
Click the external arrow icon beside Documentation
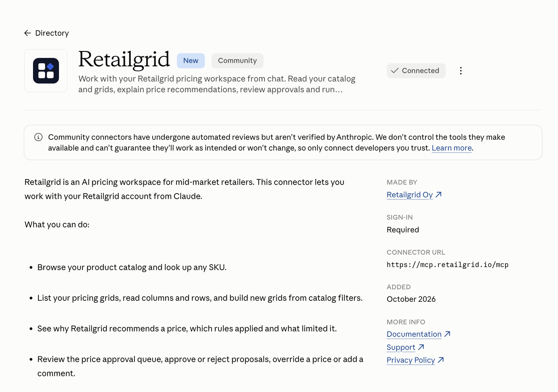447,334
